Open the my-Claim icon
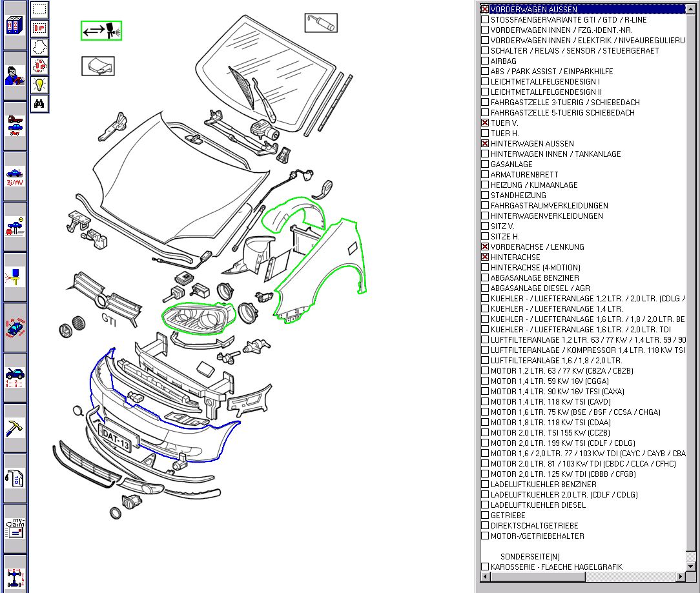 (x=15, y=528)
